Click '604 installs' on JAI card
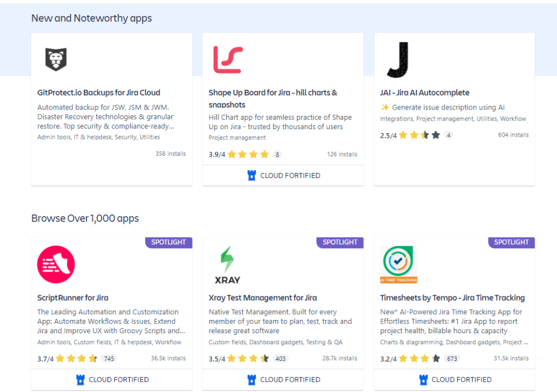Screen dimensions: 557x392 tap(513, 135)
